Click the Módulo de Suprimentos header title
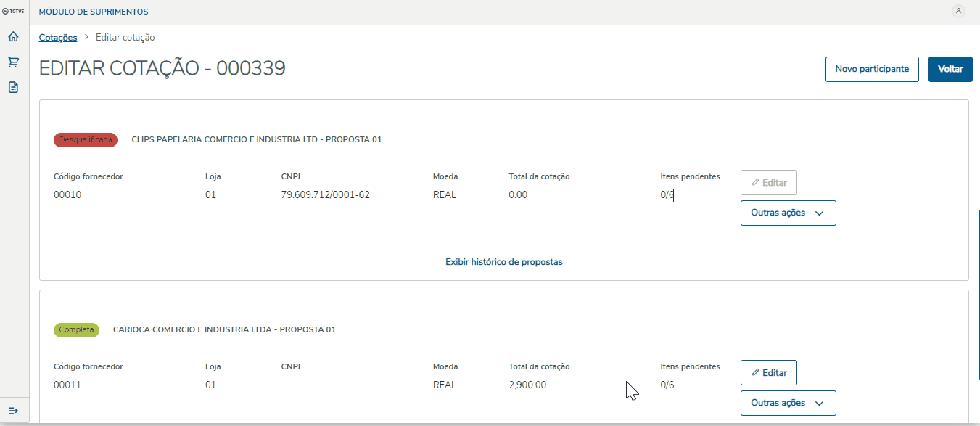This screenshot has width=980, height=426. [93, 12]
